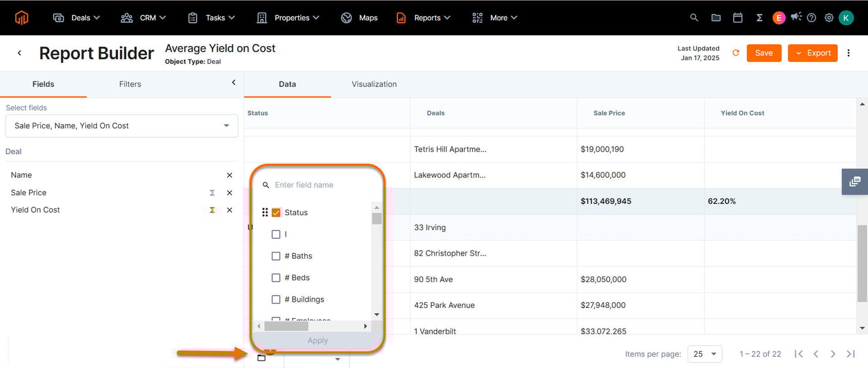Enable the # Beds checkbox
This screenshot has width=868, height=368.
point(276,277)
